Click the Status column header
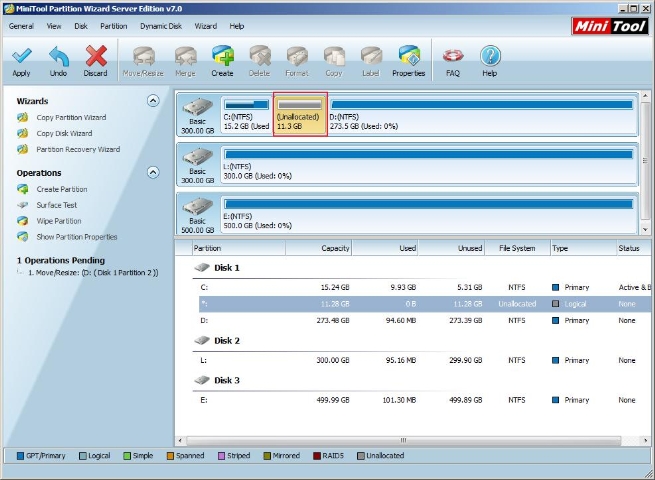The image size is (655, 480). click(634, 248)
